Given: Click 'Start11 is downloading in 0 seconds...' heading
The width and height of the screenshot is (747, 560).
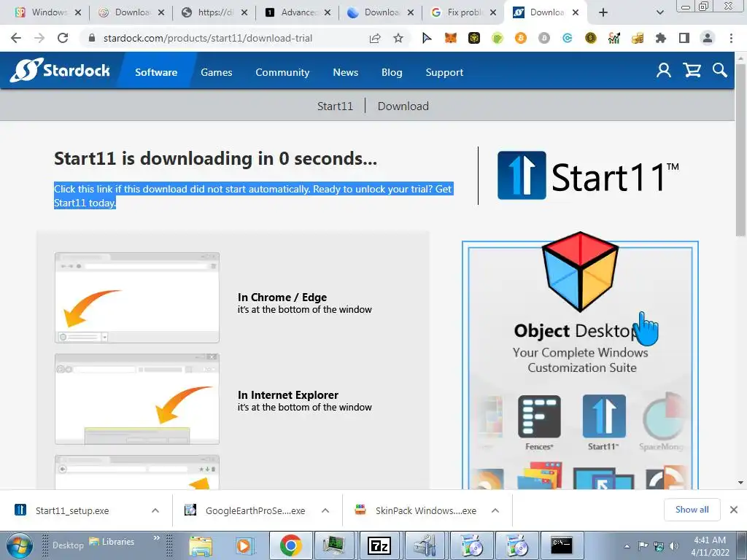Looking at the screenshot, I should pos(215,158).
